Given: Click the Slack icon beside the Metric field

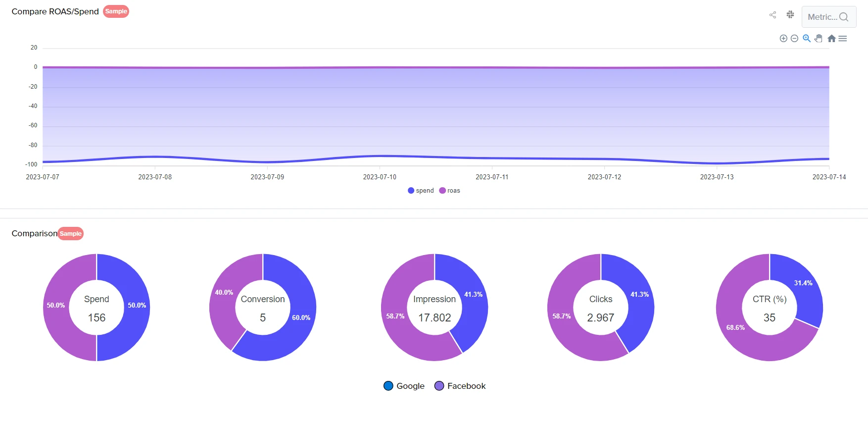Looking at the screenshot, I should pos(790,15).
